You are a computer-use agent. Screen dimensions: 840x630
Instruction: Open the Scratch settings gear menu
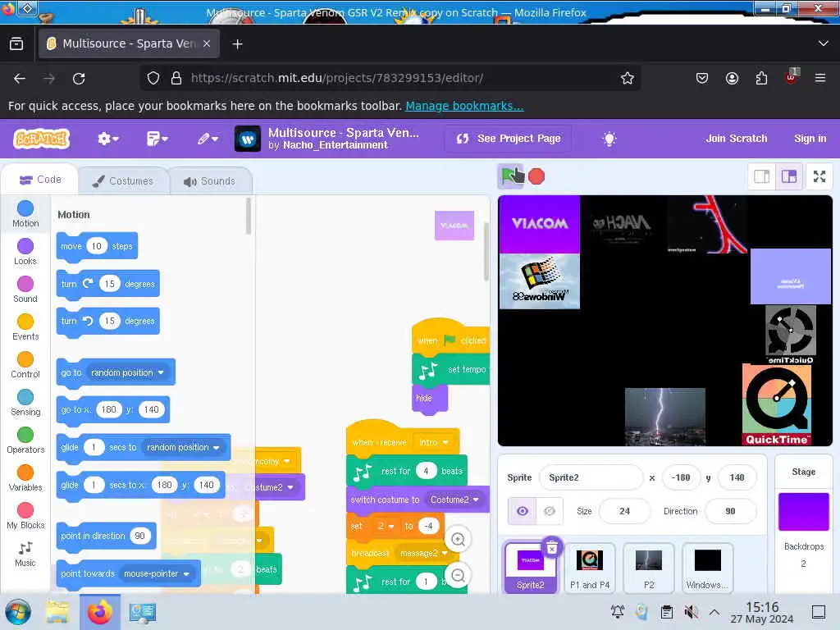[x=107, y=139]
